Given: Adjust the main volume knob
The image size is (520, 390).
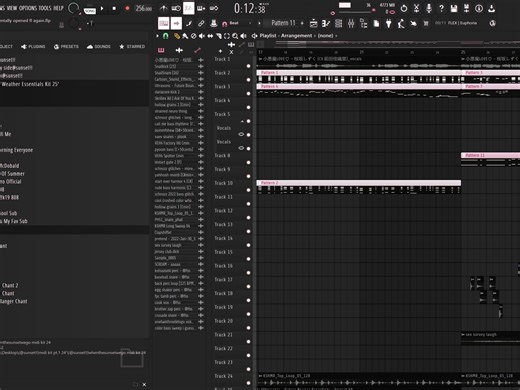Looking at the screenshot, I should (73, 9).
